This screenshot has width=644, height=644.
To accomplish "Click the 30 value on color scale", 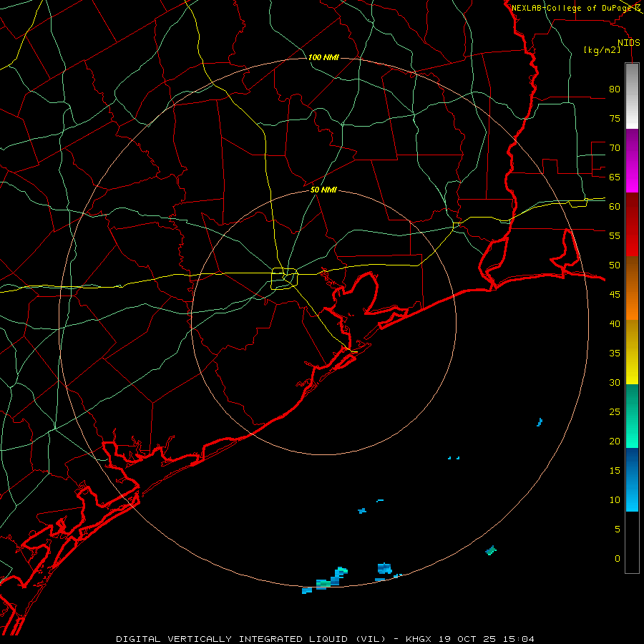I will point(615,383).
